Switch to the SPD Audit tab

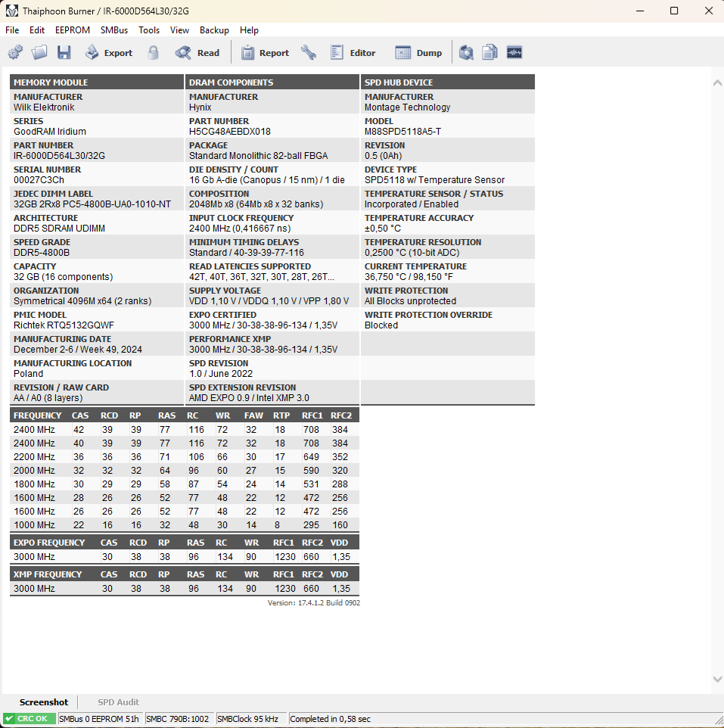pos(118,702)
